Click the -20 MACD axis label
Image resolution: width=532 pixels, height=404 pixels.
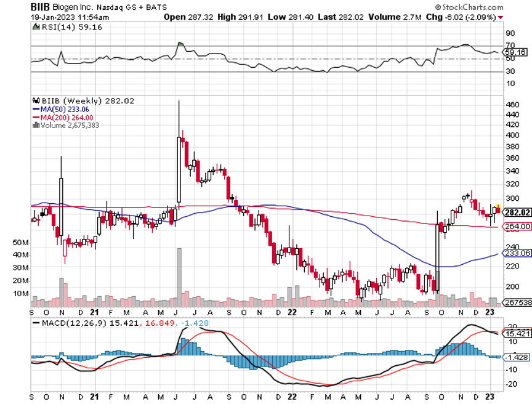[x=512, y=384]
